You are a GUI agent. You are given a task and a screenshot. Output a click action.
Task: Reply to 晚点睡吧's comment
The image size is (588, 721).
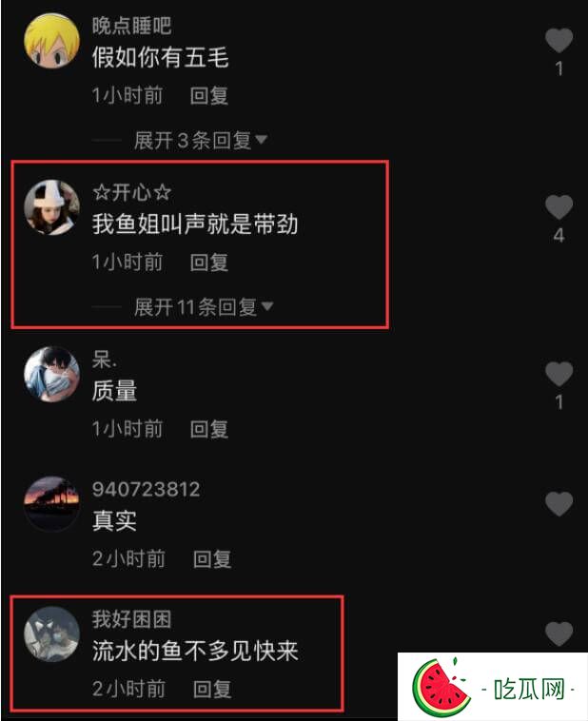point(209,96)
